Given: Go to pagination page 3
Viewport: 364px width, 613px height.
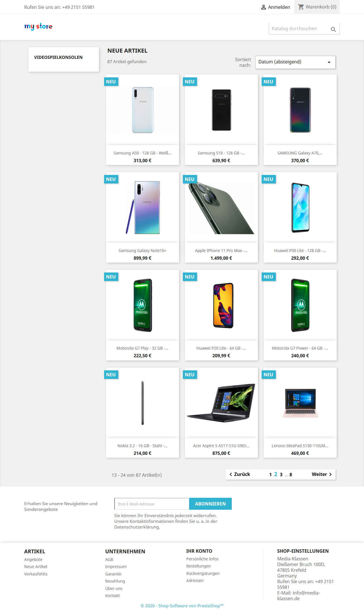Looking at the screenshot, I should point(281,474).
